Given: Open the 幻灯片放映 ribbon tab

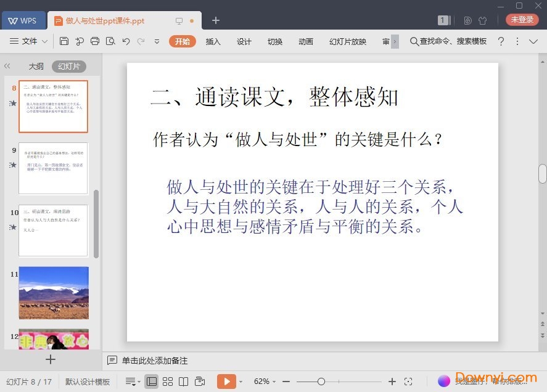Looking at the screenshot, I should 348,41.
